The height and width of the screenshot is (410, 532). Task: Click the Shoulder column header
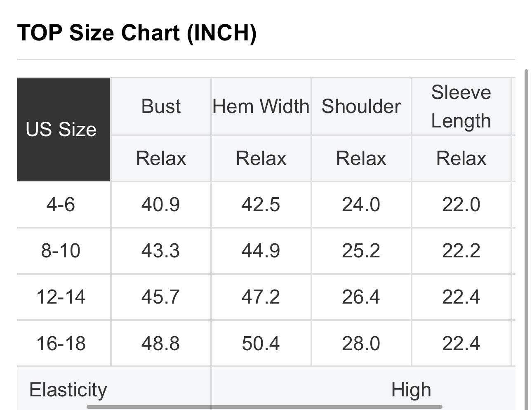click(361, 106)
